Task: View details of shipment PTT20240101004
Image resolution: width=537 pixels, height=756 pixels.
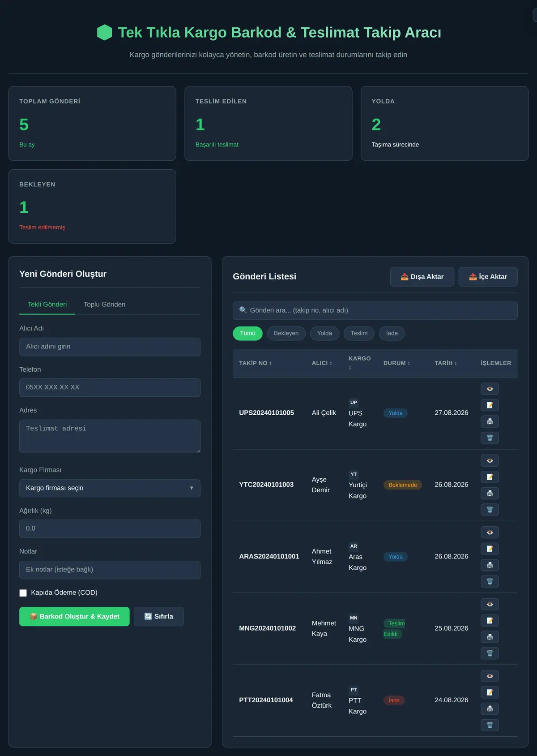Action: pos(490,676)
